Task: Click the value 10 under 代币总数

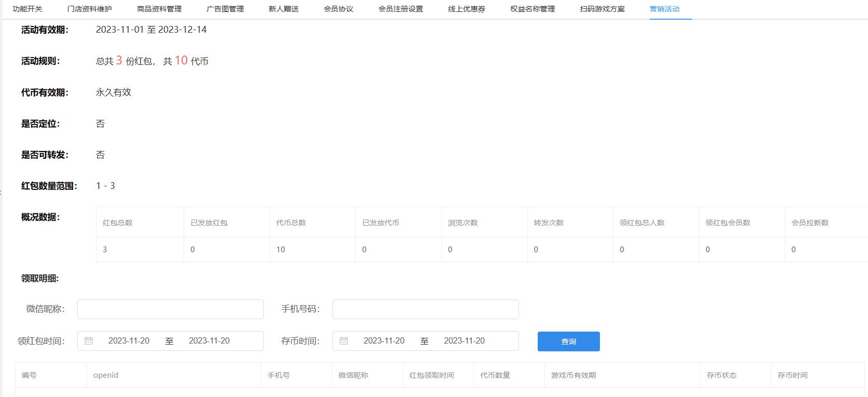Action: coord(281,250)
